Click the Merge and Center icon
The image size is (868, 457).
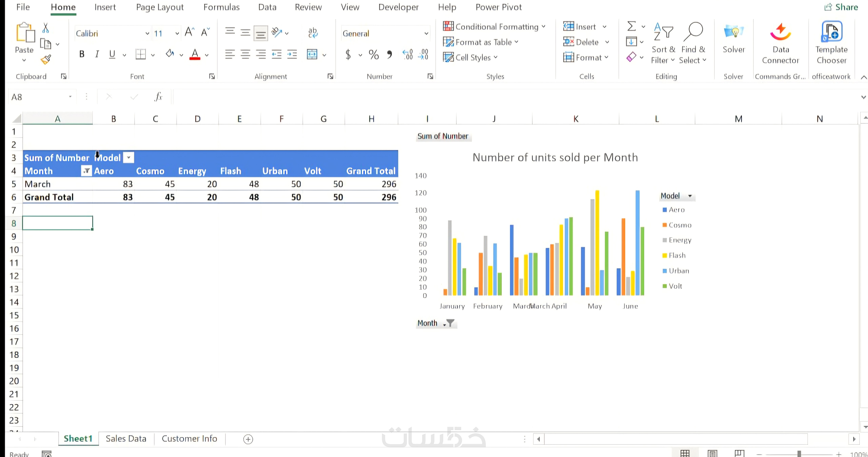tap(312, 54)
